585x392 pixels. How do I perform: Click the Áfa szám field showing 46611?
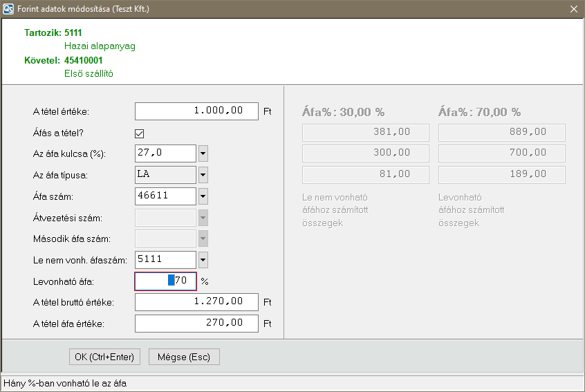point(165,196)
